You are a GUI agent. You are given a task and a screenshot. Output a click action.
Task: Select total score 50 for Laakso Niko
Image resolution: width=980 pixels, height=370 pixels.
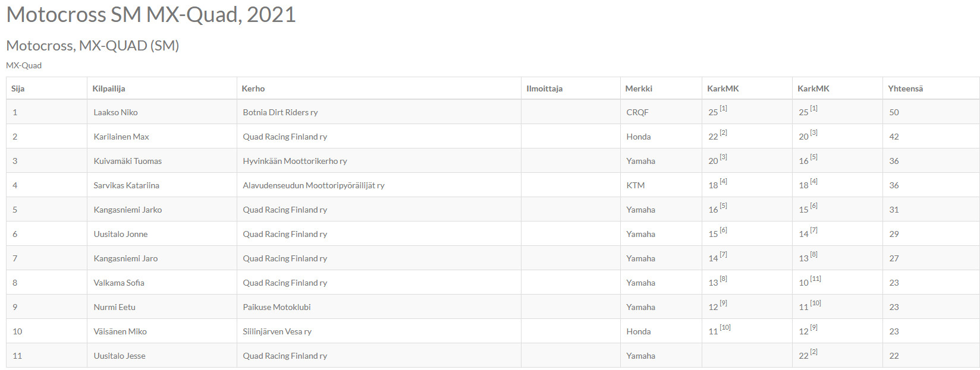(894, 112)
